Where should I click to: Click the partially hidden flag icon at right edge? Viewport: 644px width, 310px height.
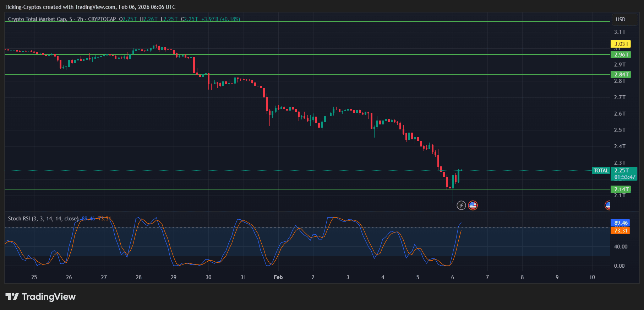pos(608,205)
